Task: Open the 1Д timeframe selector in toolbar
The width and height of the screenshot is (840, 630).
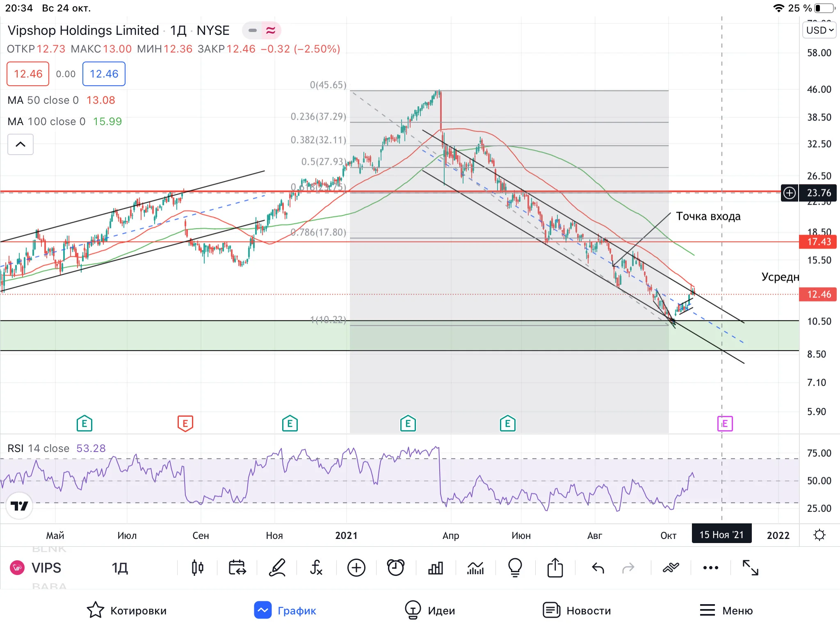Action: click(x=120, y=568)
